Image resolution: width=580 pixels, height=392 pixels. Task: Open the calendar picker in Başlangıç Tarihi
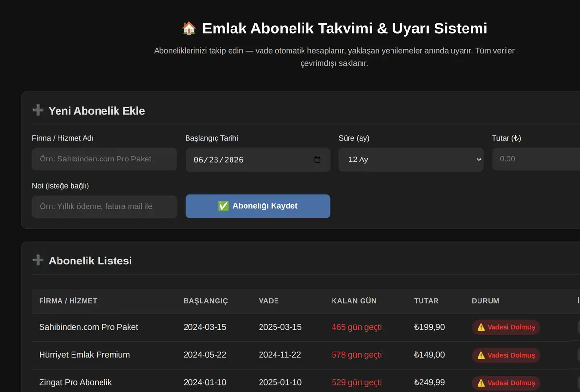click(318, 160)
